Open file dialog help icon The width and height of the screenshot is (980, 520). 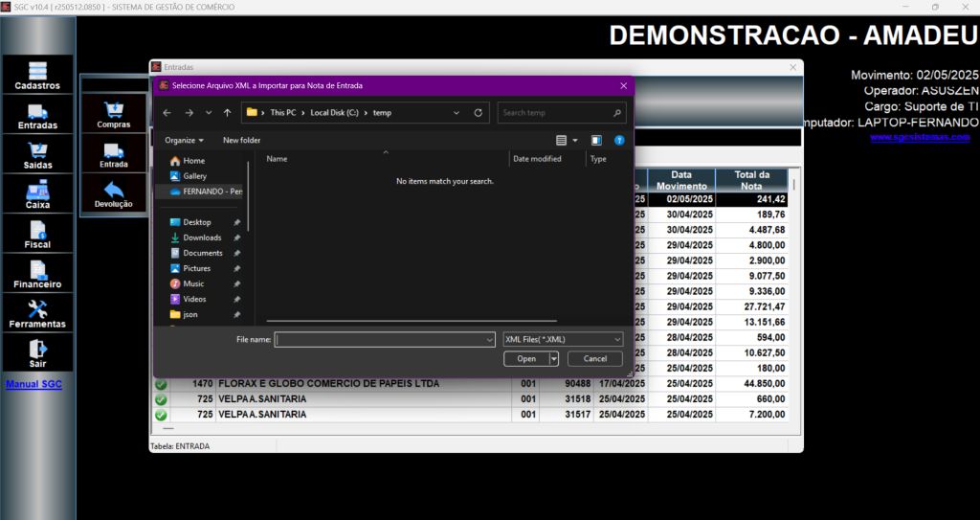619,140
